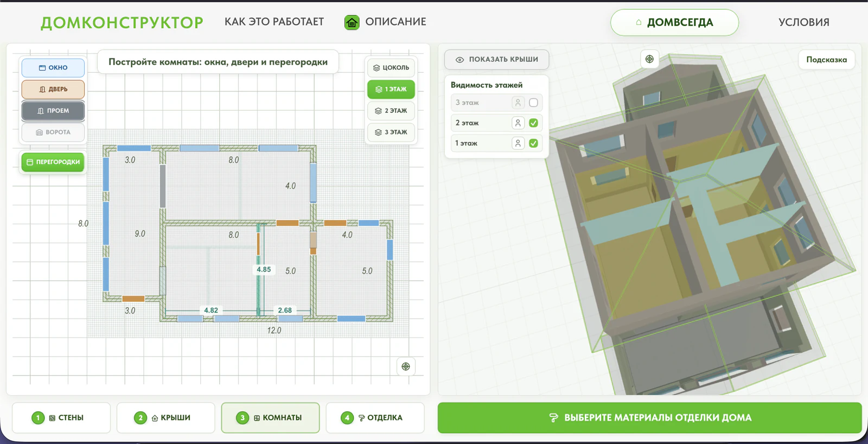Screen dimensions: 868x444
Task: Click the person icon in the 1 этаж row
Action: click(518, 143)
